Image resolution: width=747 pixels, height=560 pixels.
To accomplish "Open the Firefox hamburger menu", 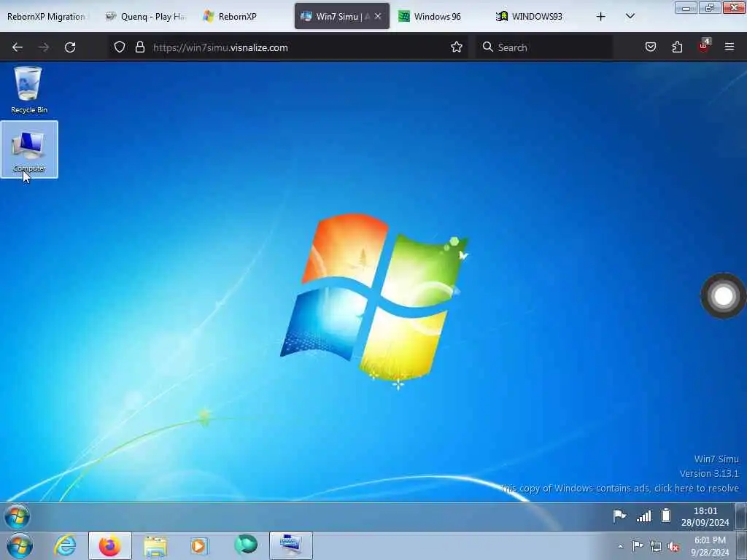I will [x=729, y=47].
